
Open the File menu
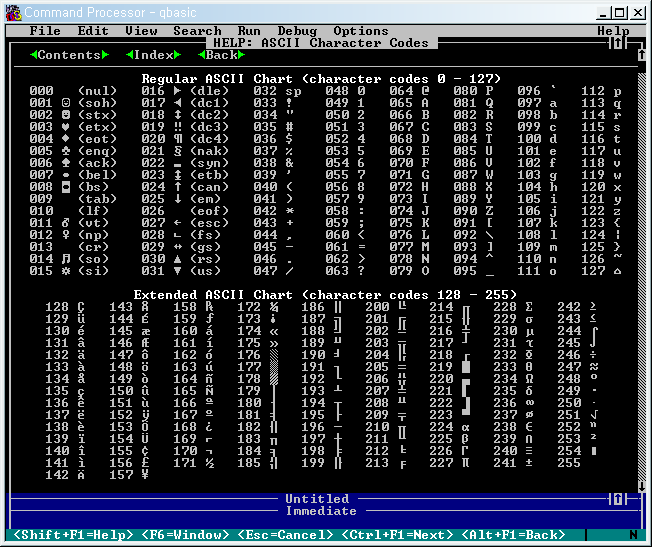[45, 31]
